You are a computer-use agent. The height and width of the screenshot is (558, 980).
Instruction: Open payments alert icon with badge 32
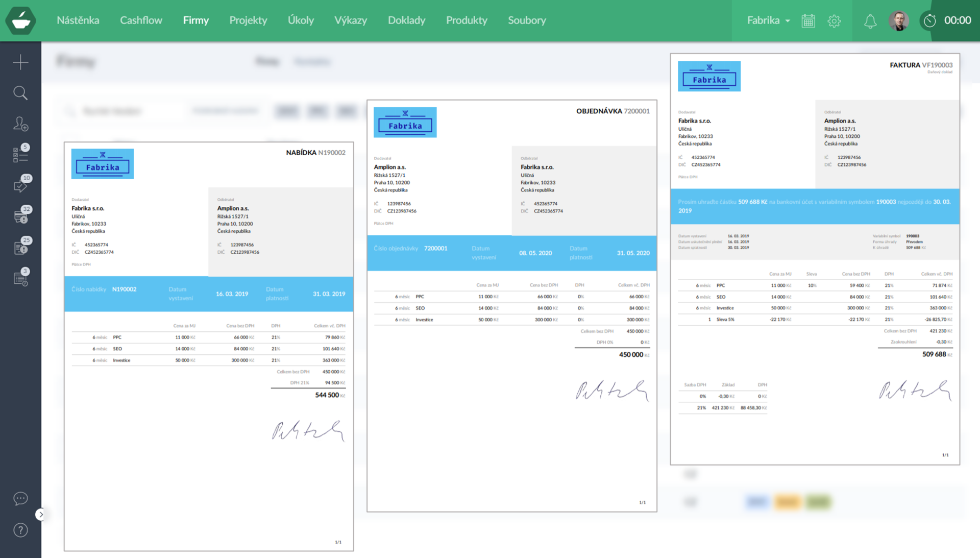(20, 217)
